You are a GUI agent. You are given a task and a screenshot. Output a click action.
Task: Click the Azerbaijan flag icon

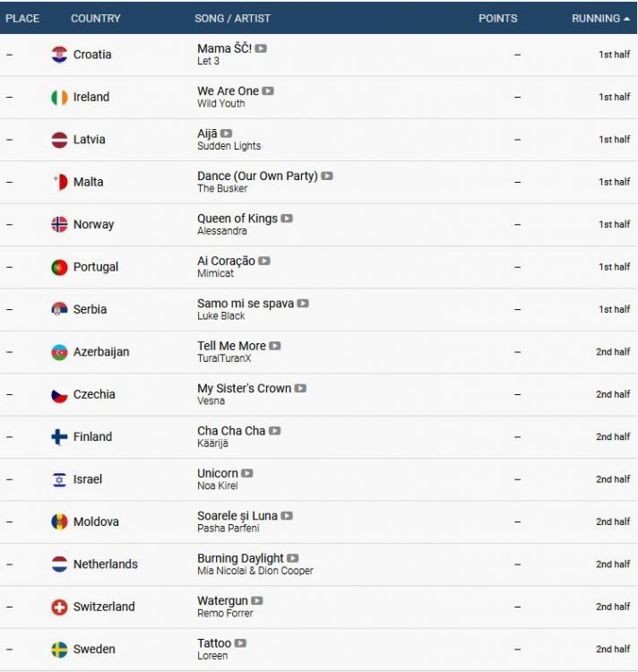point(59,352)
